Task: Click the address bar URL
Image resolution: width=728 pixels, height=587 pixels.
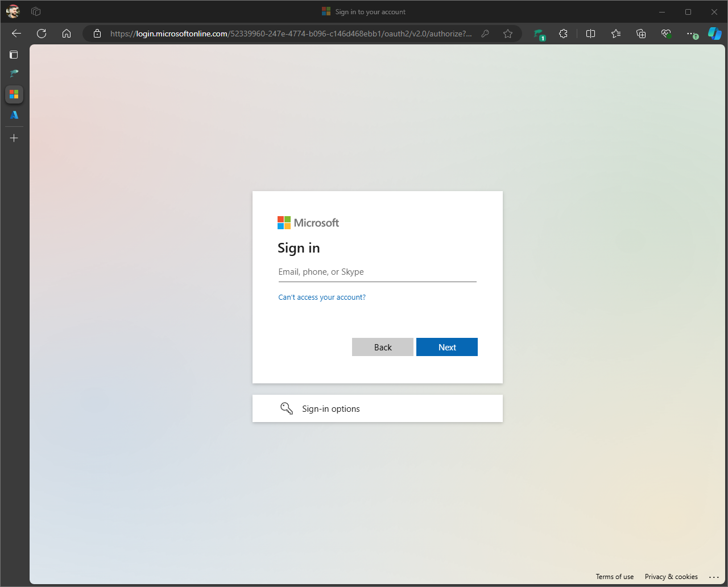Action: pyautogui.click(x=291, y=34)
